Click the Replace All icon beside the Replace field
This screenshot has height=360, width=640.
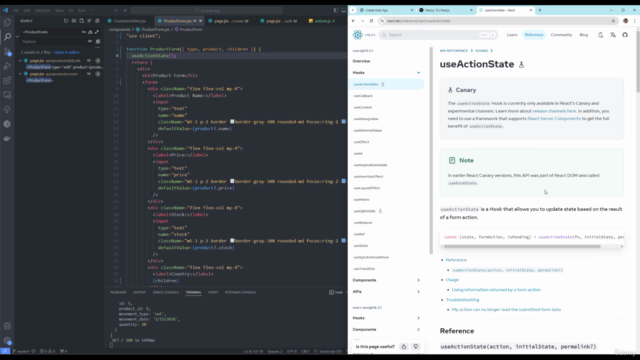tap(98, 41)
